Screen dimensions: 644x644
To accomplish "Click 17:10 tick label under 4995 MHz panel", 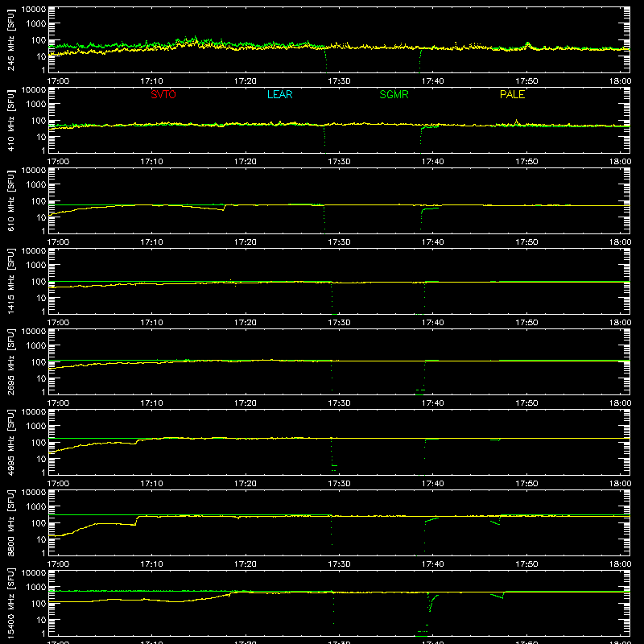I will pyautogui.click(x=151, y=484).
